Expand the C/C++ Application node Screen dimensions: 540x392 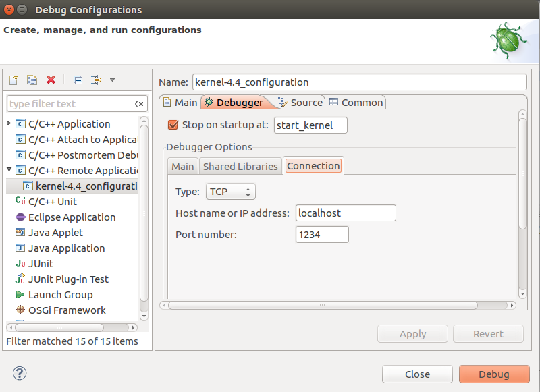tap(9, 123)
